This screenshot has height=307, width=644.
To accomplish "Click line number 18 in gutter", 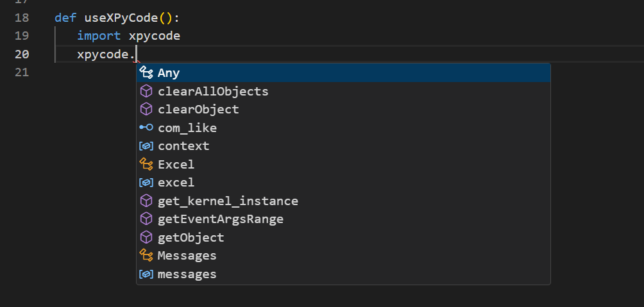I will pyautogui.click(x=21, y=18).
